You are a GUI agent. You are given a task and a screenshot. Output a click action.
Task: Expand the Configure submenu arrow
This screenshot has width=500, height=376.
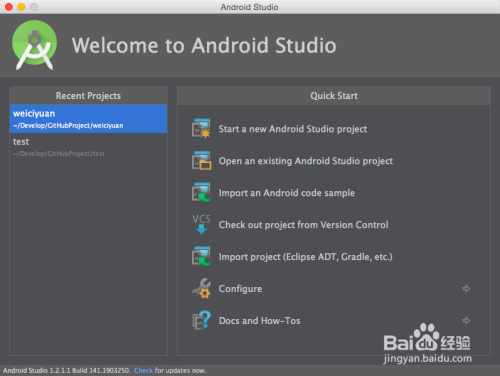[466, 288]
